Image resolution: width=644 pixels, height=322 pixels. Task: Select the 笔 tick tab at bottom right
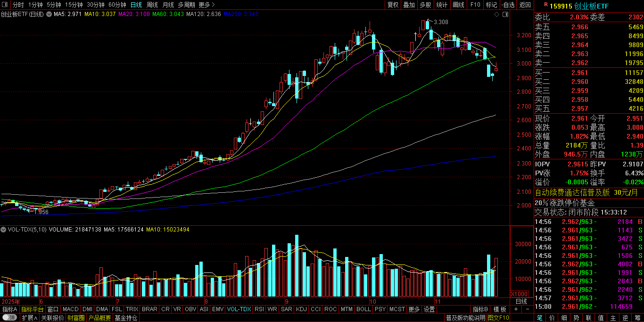pyautogui.click(x=539, y=318)
